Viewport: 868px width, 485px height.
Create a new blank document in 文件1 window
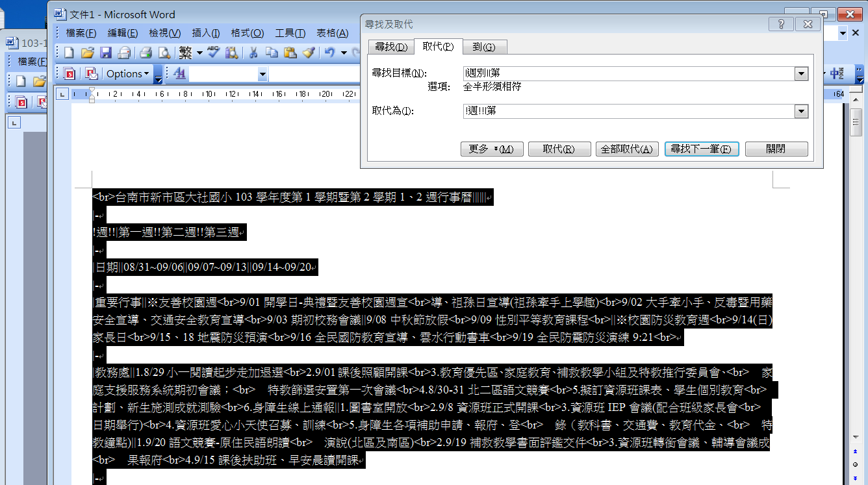point(69,53)
